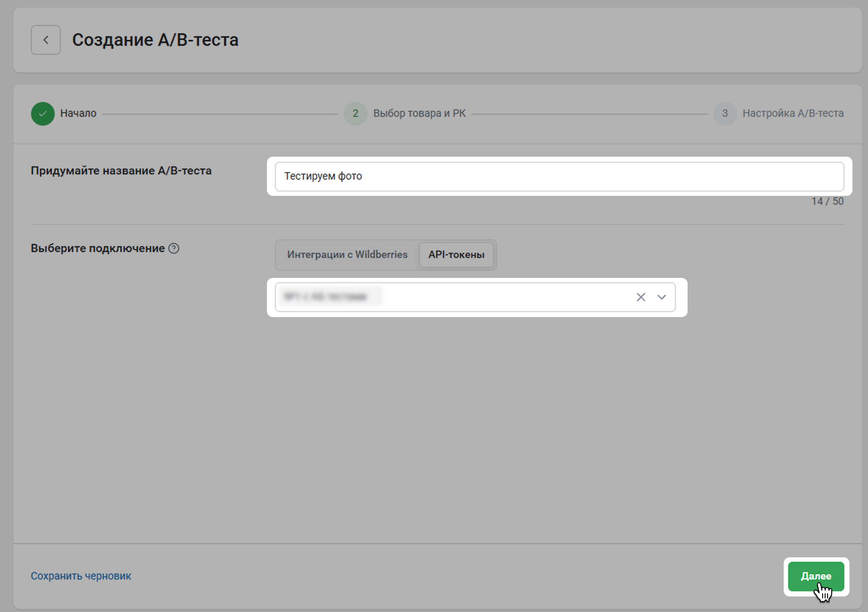Screen dimensions: 868x612
Task: Click the Придумайте название A/B-теста label
Action: (121, 171)
